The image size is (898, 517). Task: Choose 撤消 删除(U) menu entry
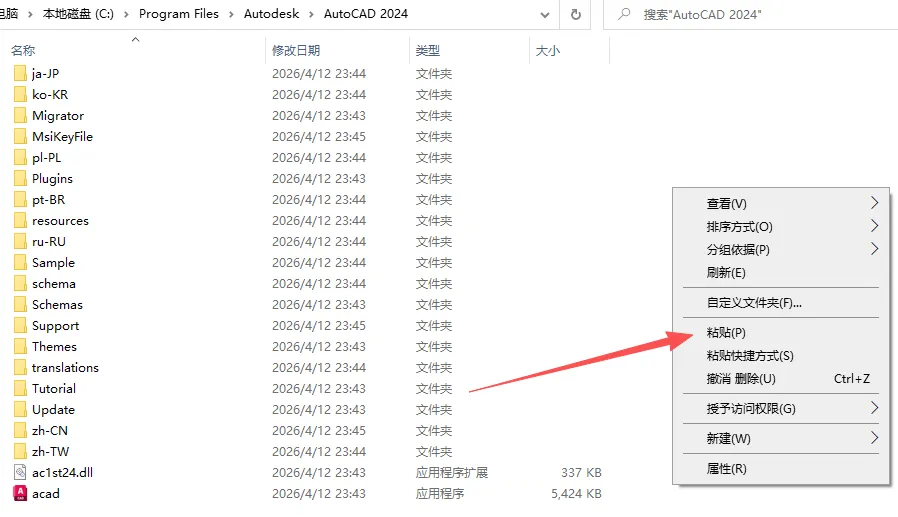point(781,378)
